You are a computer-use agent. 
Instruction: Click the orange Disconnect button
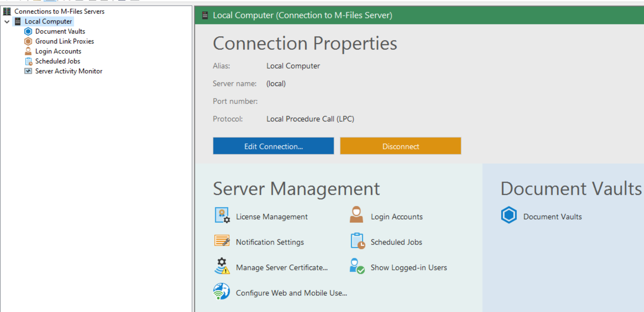point(401,146)
